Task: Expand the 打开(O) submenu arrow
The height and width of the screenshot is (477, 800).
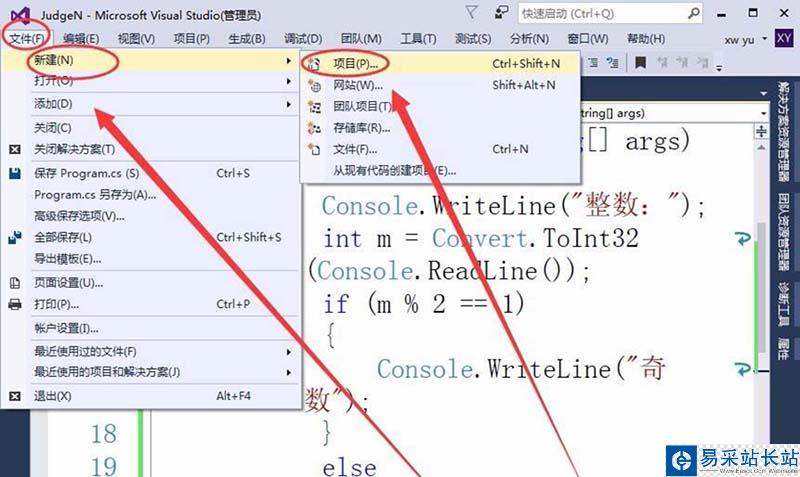Action: coord(289,81)
